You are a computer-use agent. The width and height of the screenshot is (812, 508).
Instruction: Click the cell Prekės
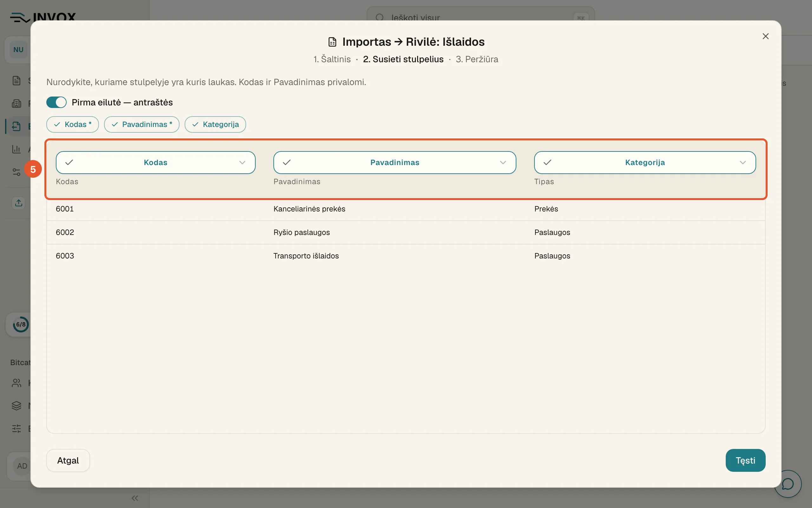coord(546,209)
